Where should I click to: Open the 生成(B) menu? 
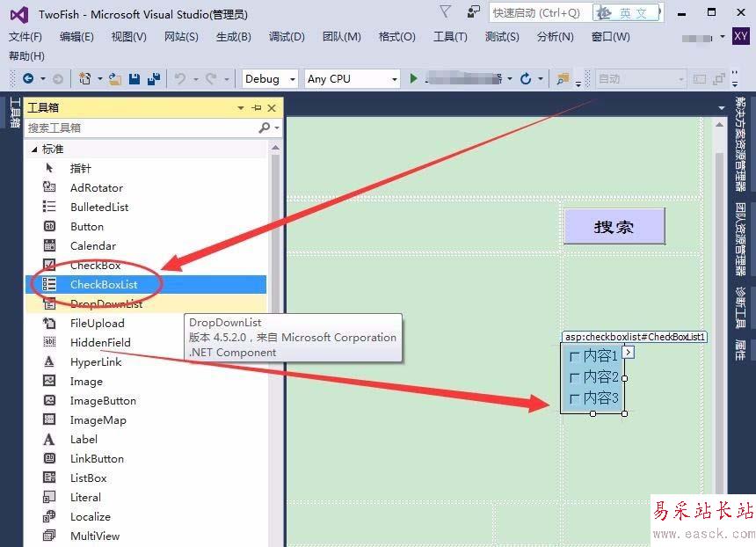[x=233, y=37]
